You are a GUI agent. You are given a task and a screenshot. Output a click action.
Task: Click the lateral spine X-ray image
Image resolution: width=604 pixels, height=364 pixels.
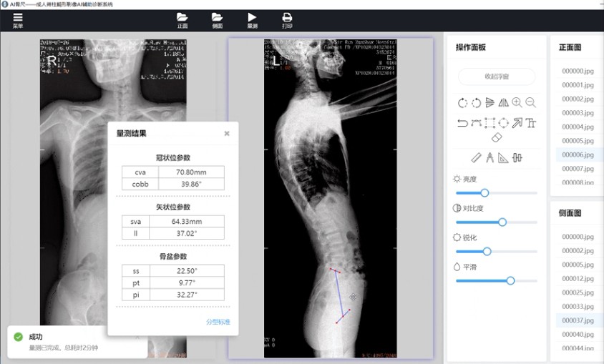pos(330,198)
